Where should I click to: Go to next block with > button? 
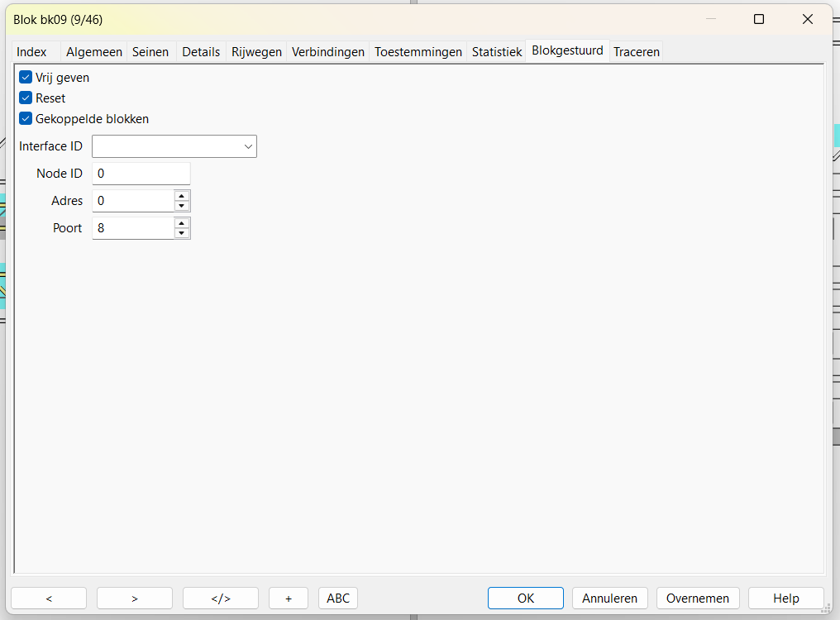point(135,599)
